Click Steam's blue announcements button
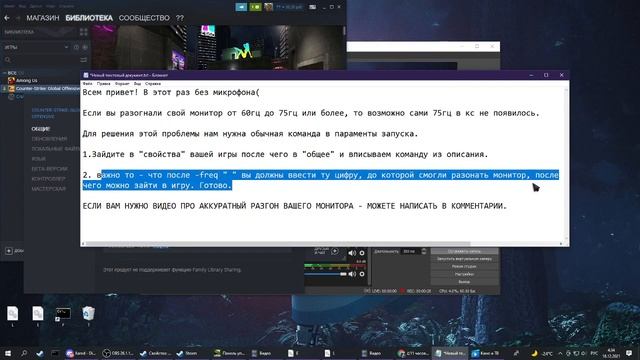Viewport: 640px width, 360px height. click(x=241, y=7)
